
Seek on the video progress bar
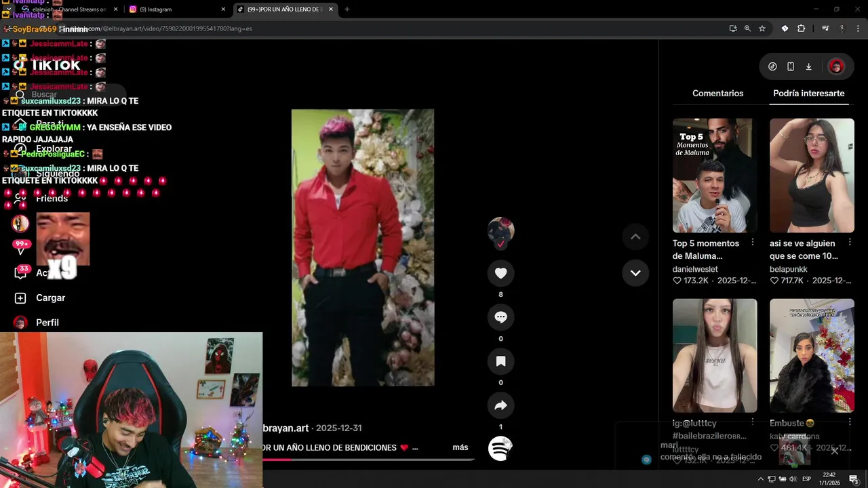pyautogui.click(x=368, y=460)
